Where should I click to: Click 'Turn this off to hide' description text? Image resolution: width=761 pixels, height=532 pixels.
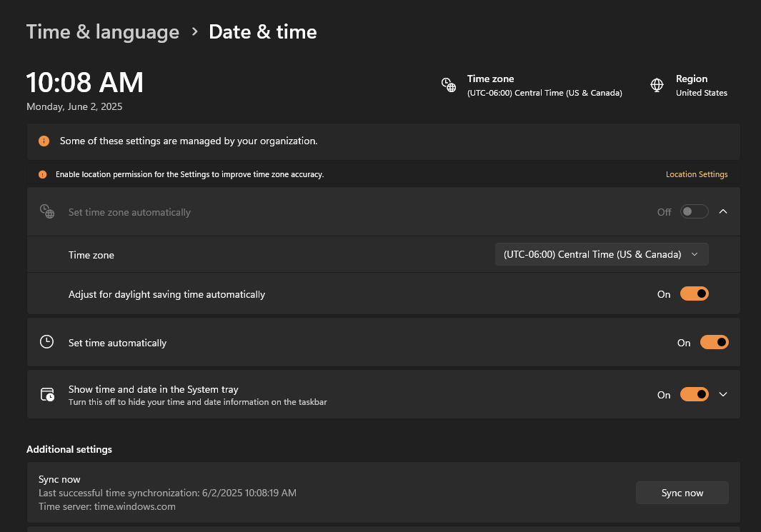(197, 402)
